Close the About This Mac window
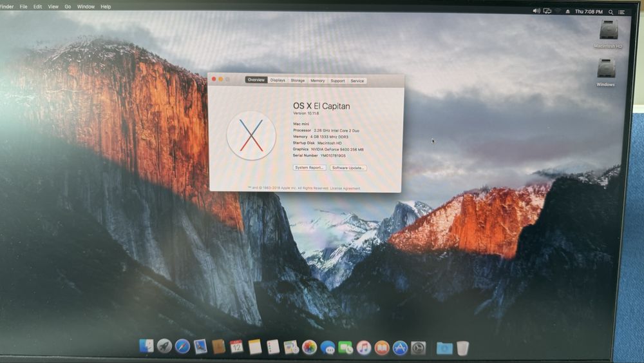Screen dimensions: 644x363 214,79
